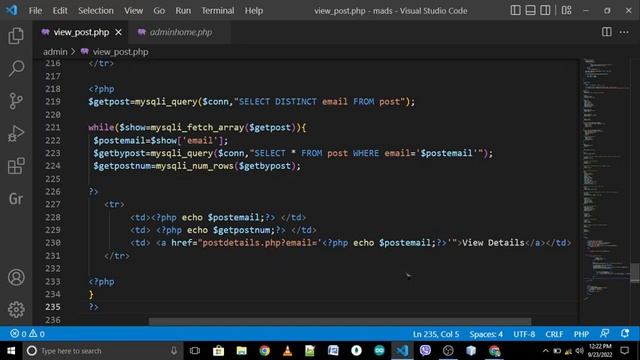Open the Windows Start button
This screenshot has width=640, height=360.
[x=11, y=351]
